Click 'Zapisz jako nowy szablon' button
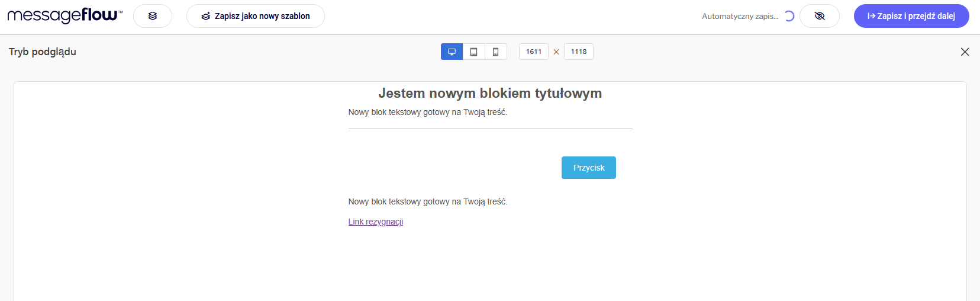Image resolution: width=980 pixels, height=301 pixels. click(256, 16)
